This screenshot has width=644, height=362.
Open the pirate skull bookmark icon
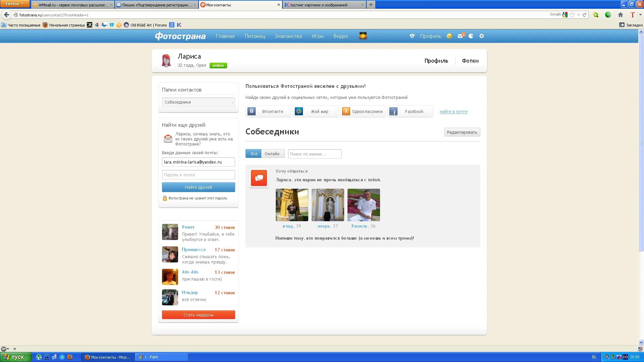[x=90, y=25]
